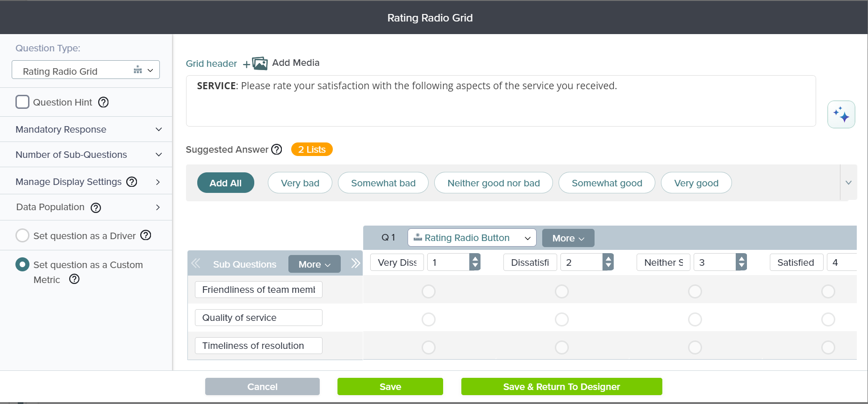The height and width of the screenshot is (404, 868).
Task: Enable the Question Hint checkbox
Action: pyautogui.click(x=22, y=102)
